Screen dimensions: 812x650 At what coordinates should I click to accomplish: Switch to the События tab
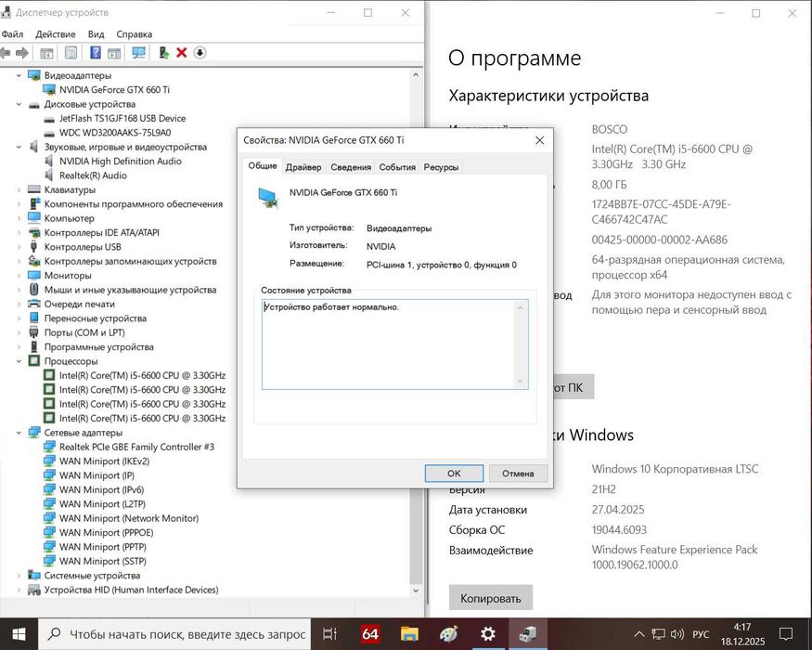397,167
